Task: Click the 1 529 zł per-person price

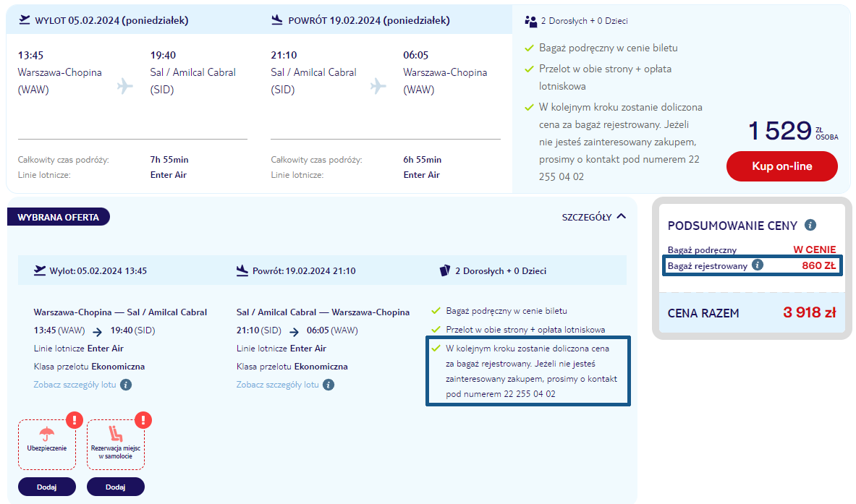Action: pyautogui.click(x=780, y=131)
